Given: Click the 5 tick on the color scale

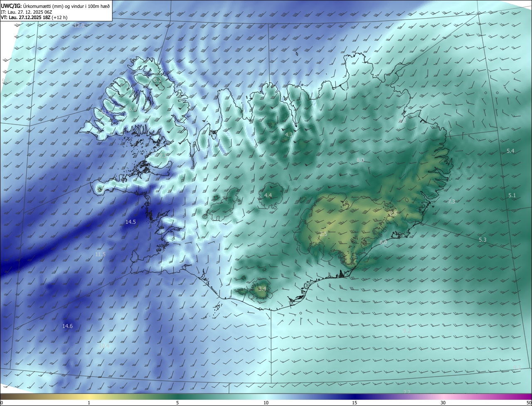Looking at the screenshot, I should 177,403.
